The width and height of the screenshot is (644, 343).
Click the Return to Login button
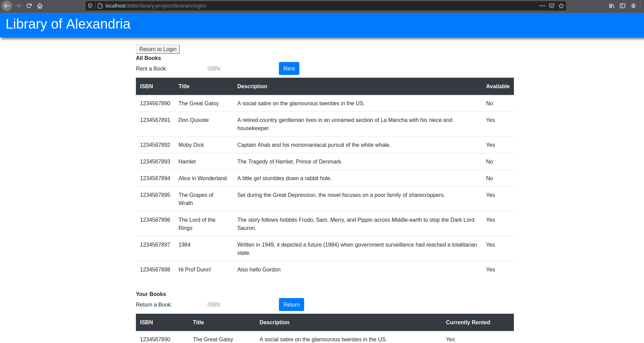pyautogui.click(x=158, y=49)
